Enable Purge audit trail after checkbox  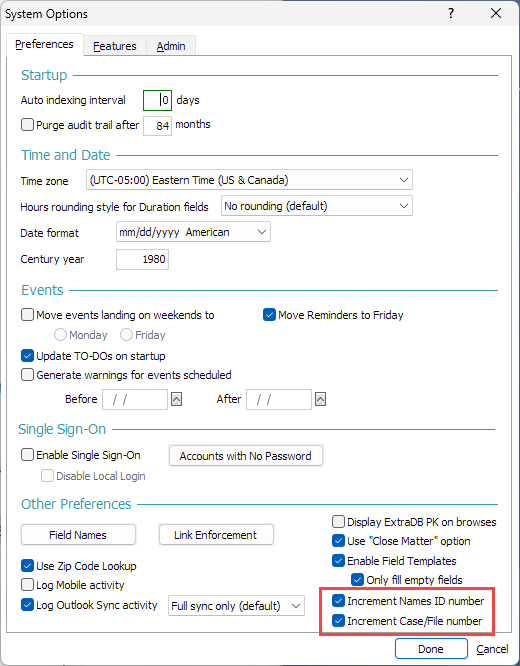pyautogui.click(x=28, y=125)
